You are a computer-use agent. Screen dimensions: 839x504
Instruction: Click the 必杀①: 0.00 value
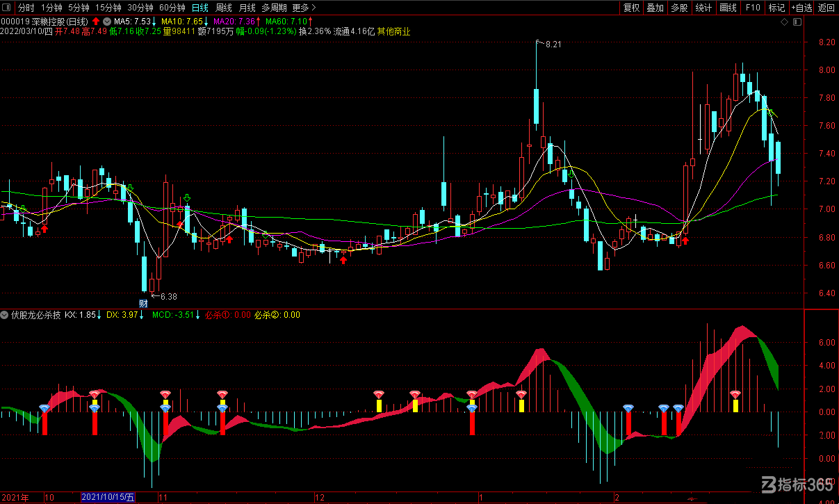[228, 315]
